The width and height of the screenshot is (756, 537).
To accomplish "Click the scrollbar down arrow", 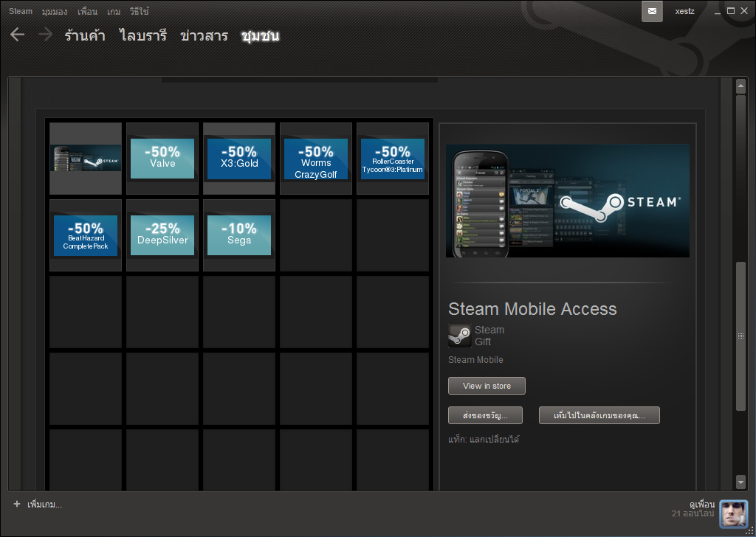I will (x=741, y=481).
